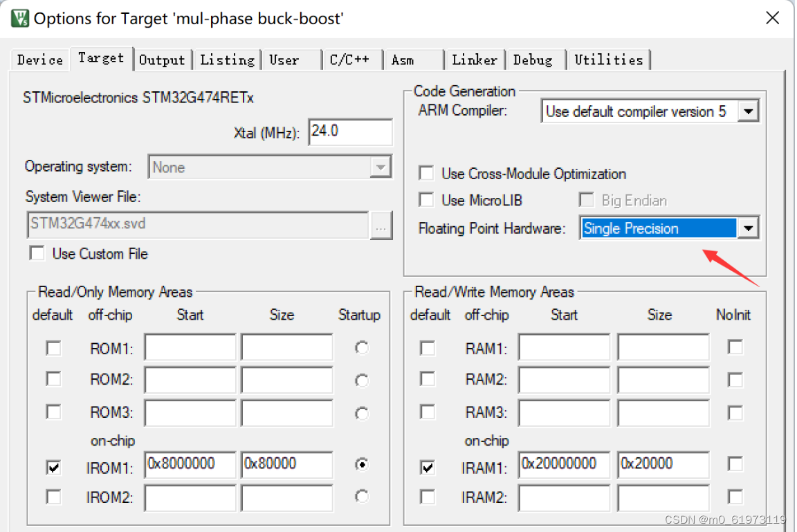Click the RAM1 Size field
Image resolution: width=797 pixels, height=532 pixels.
(x=663, y=347)
